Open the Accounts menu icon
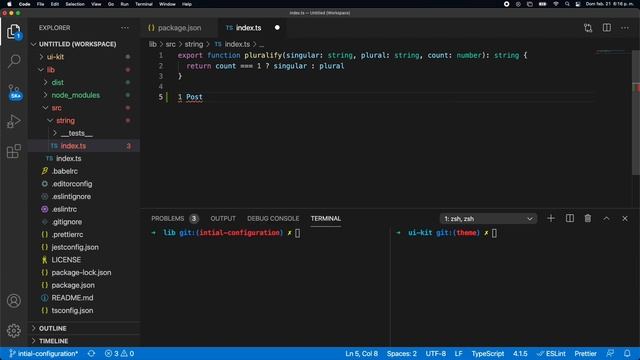 click(14, 301)
